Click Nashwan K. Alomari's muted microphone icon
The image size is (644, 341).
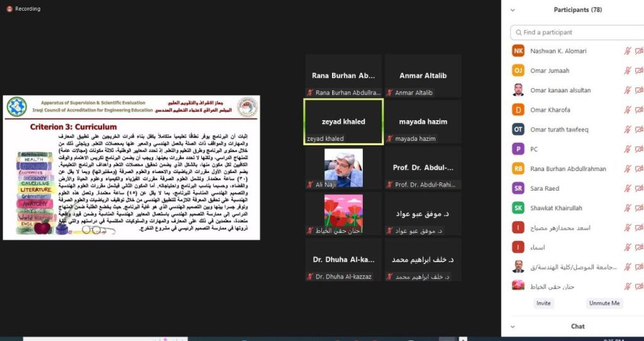627,52
